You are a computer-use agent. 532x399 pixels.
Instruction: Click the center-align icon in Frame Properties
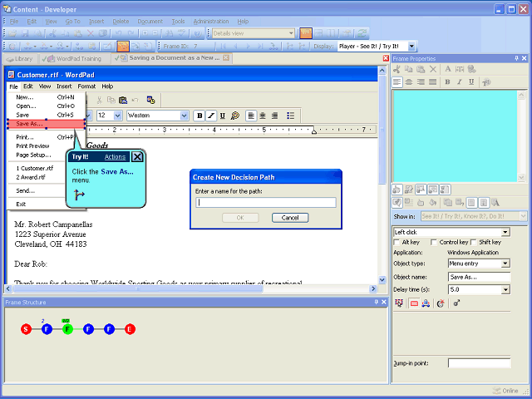click(409, 81)
